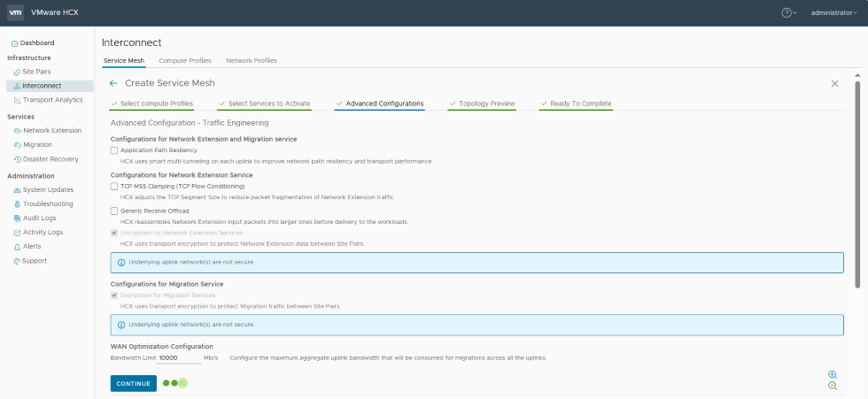Click the Migration sidebar icon
This screenshot has width=868, height=399.
[x=17, y=145]
